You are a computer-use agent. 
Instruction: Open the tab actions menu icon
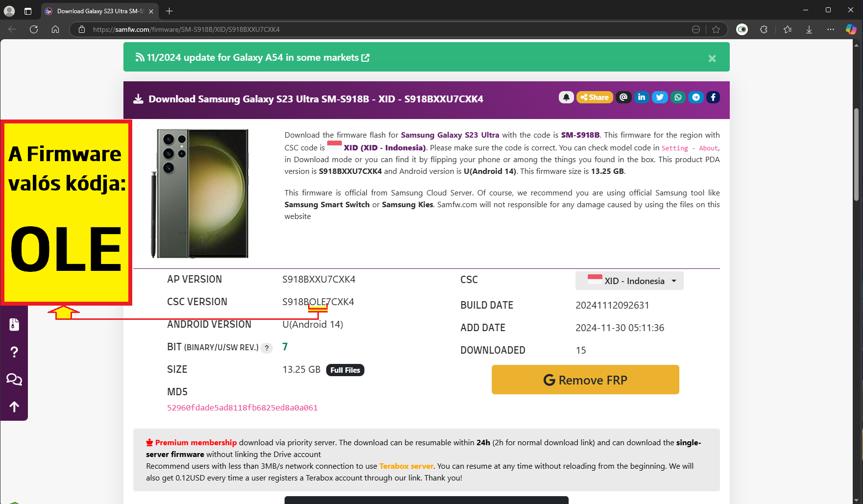pos(28,11)
